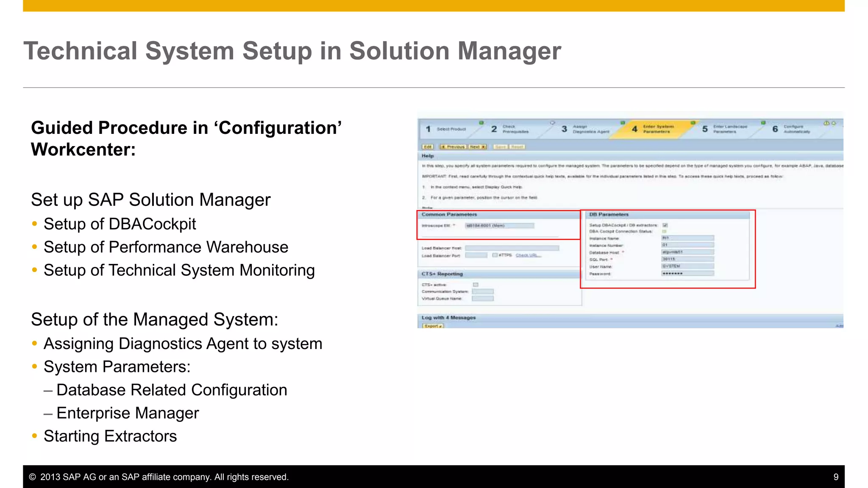Click the Introscope EM field

pyautogui.click(x=499, y=226)
